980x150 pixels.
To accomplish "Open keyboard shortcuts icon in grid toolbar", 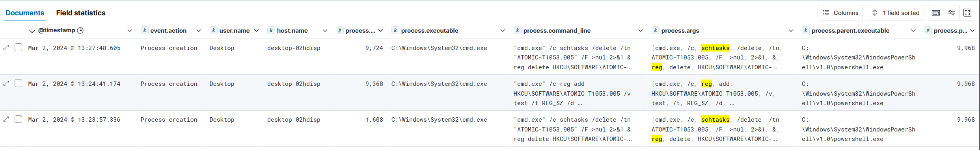I will [935, 13].
